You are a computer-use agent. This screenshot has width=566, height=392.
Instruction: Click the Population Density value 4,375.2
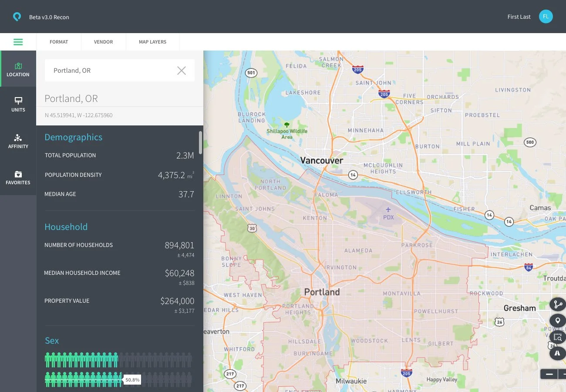pos(172,175)
